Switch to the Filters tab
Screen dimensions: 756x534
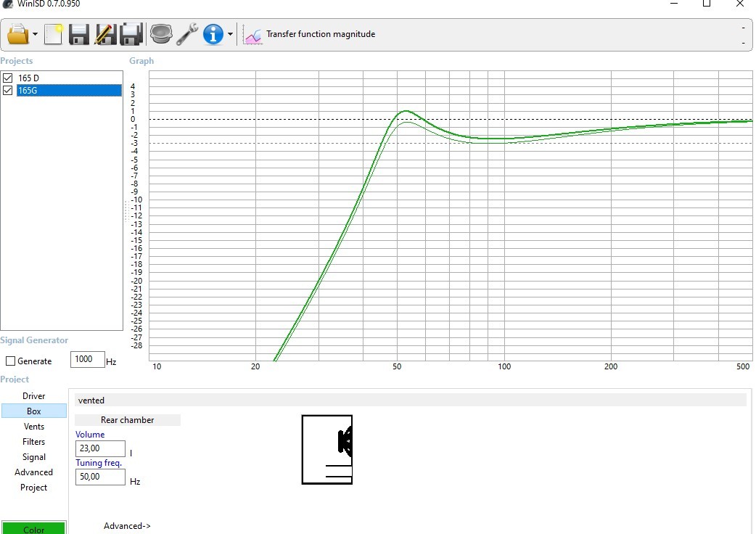(34, 441)
